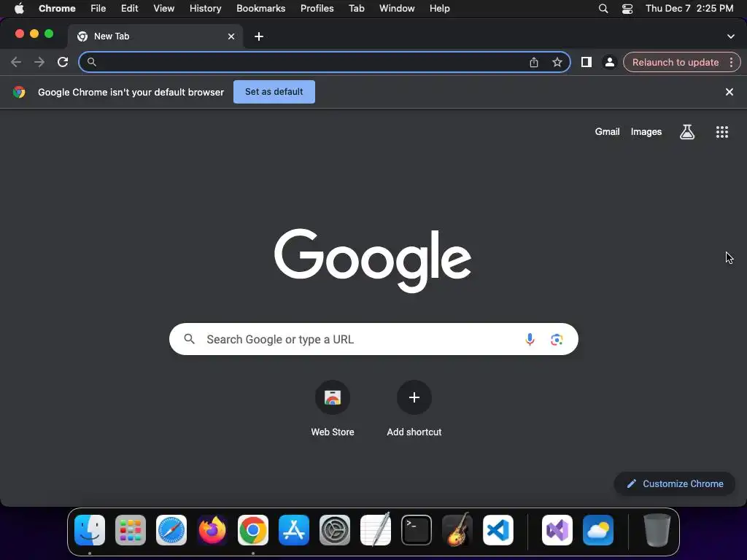
Task: Launch Terminal from the Dock
Action: click(417, 530)
